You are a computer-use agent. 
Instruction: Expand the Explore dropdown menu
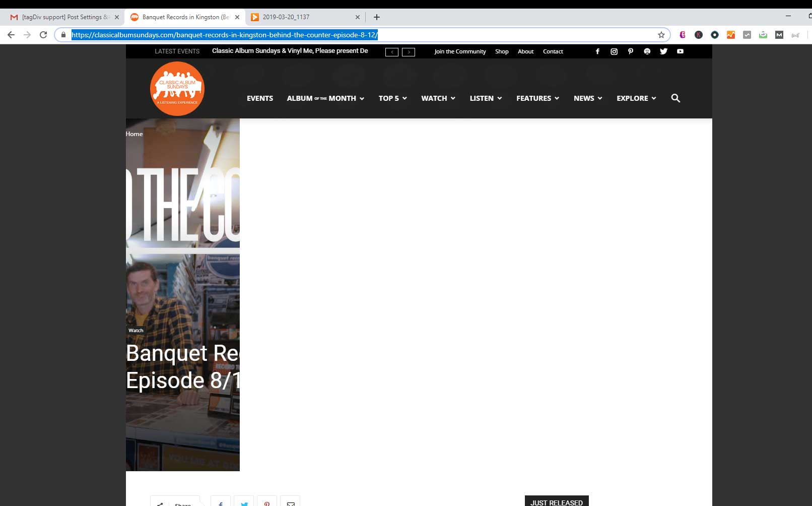point(637,98)
